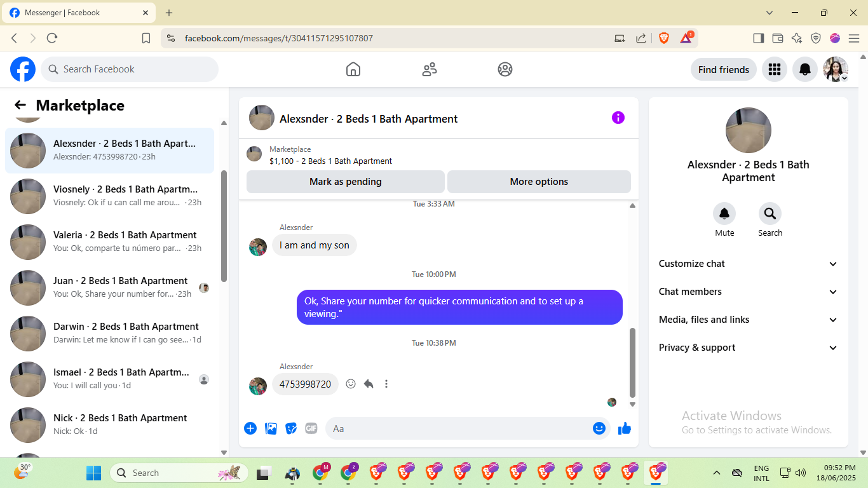The width and height of the screenshot is (868, 488).
Task: Open the taskbar volume control
Action: [x=801, y=473]
